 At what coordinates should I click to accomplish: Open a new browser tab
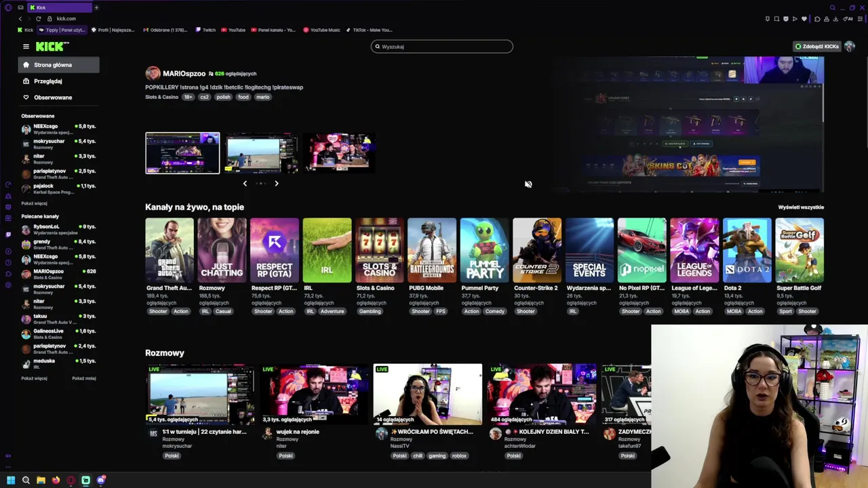coord(96,7)
